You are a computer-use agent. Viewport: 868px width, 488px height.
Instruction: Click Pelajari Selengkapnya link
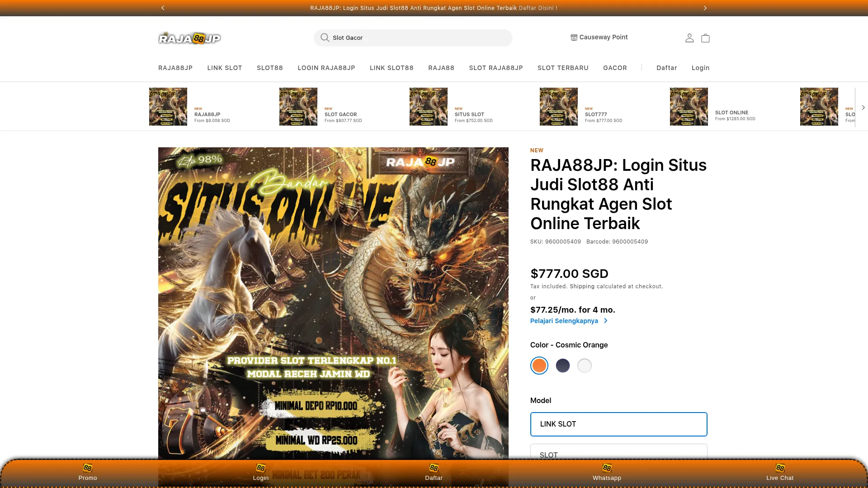tap(564, 321)
